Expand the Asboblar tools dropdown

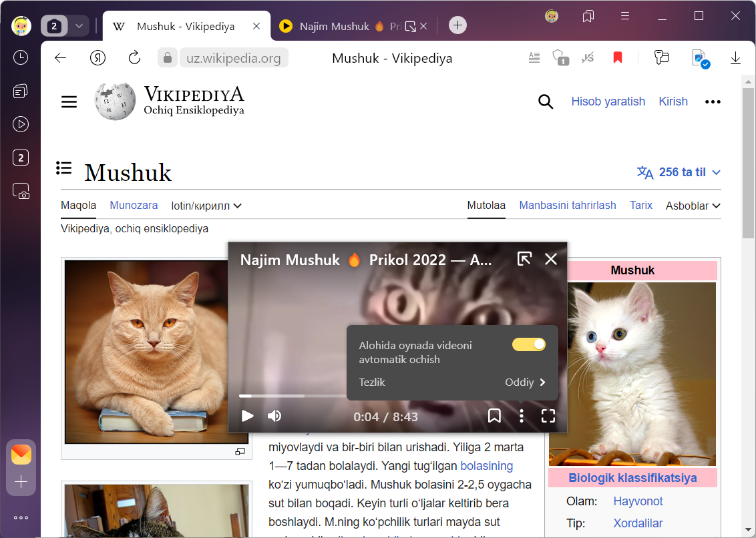[693, 206]
